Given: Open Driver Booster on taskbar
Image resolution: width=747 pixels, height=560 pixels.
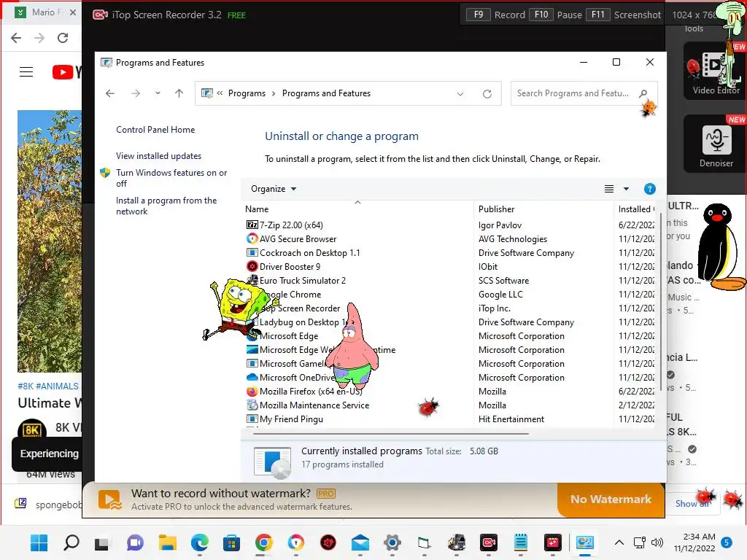Looking at the screenshot, I should click(328, 542).
